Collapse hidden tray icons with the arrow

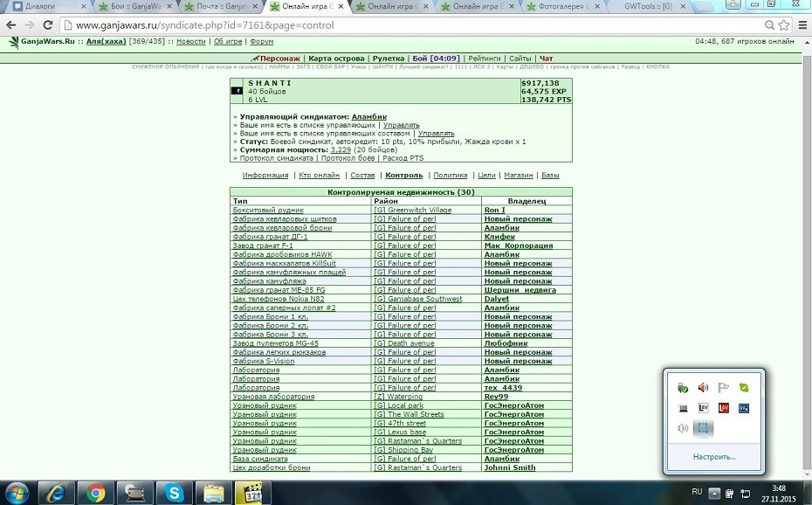714,493
